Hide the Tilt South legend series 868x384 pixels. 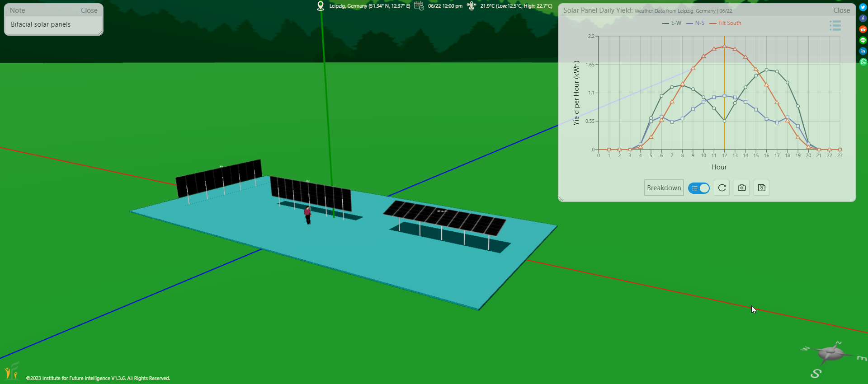tap(726, 23)
